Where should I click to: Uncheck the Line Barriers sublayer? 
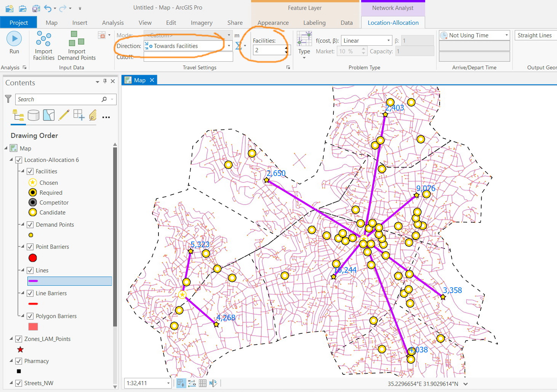pyautogui.click(x=30, y=293)
